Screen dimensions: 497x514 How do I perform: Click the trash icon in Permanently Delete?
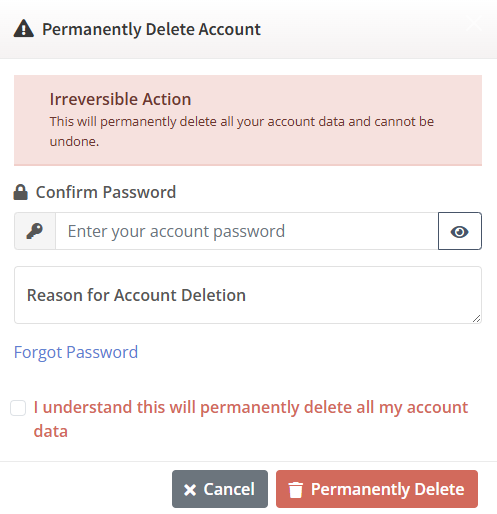[x=296, y=490]
